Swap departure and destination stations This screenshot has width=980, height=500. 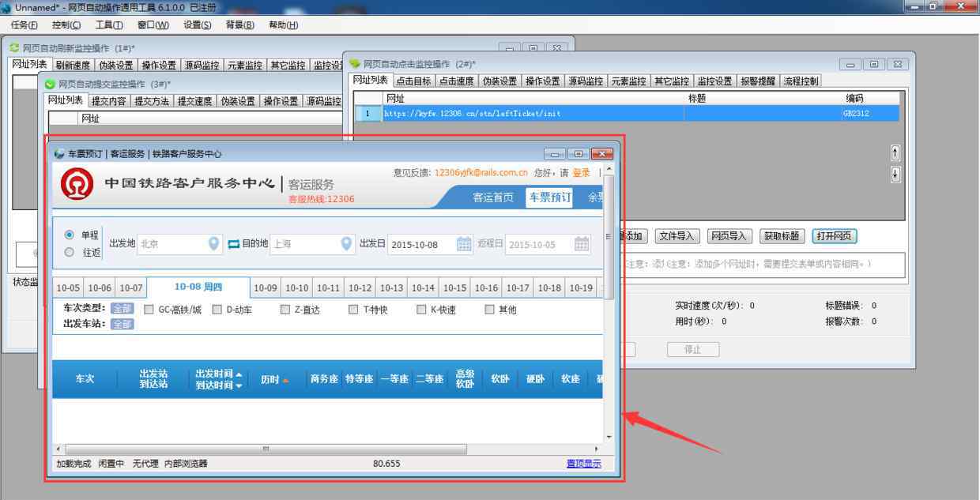pos(233,244)
